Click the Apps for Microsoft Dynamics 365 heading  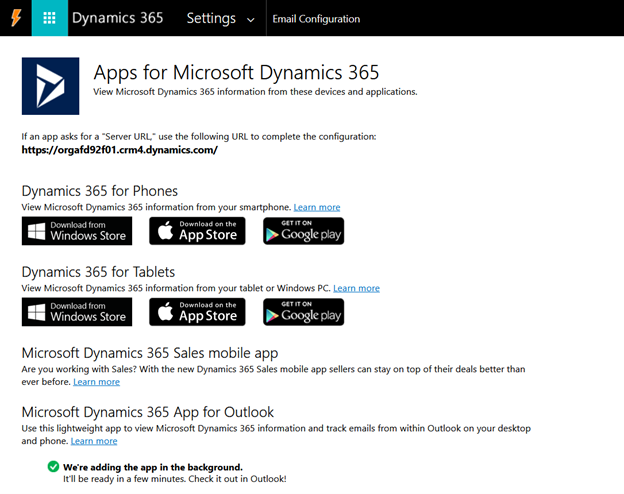(x=236, y=73)
